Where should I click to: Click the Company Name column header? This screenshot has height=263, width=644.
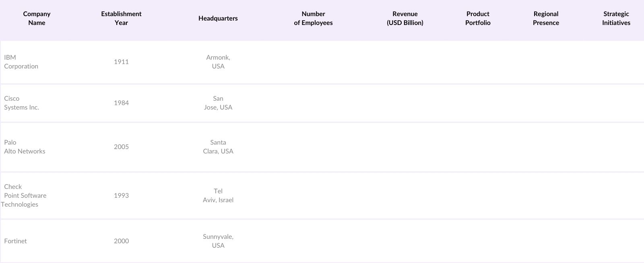click(37, 18)
